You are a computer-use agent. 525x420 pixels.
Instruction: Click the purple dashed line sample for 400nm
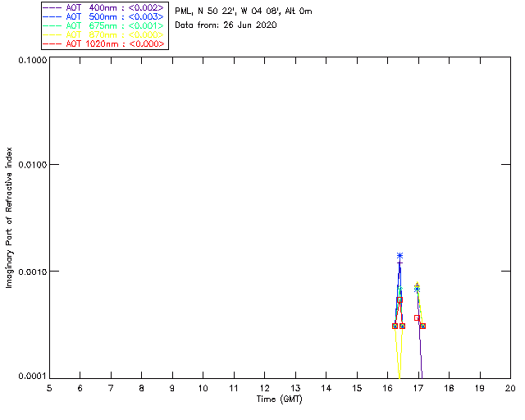(52, 7)
